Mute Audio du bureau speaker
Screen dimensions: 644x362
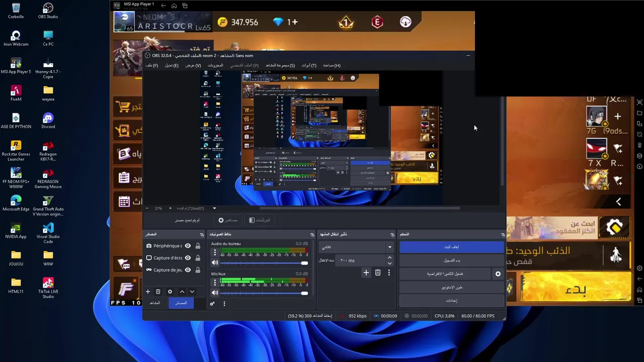[x=215, y=263]
